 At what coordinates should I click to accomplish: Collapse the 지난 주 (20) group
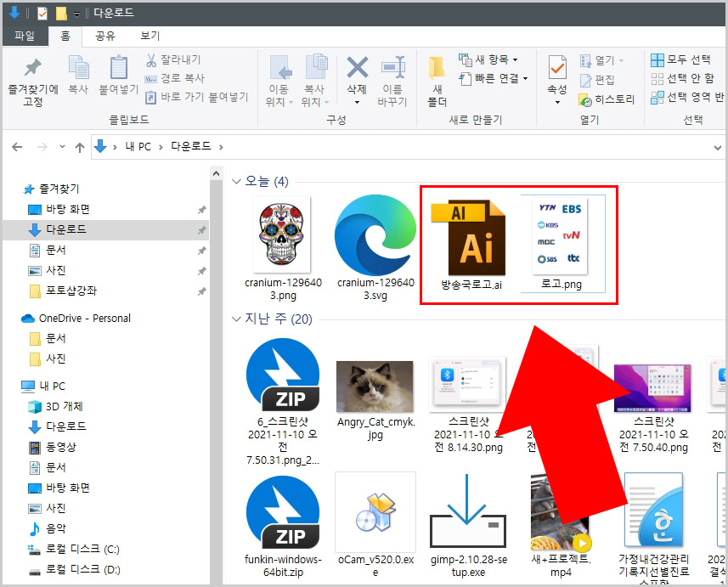coord(236,319)
